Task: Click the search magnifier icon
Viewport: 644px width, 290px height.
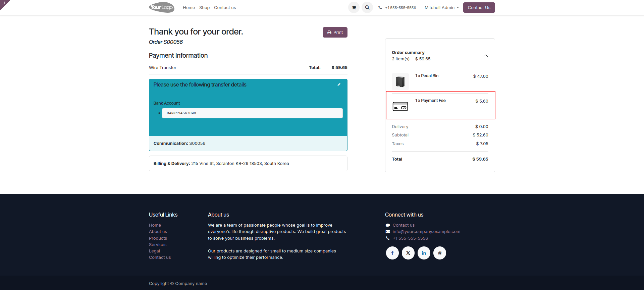Action: click(x=367, y=7)
